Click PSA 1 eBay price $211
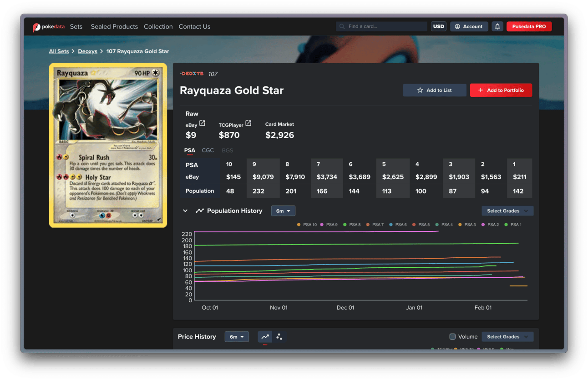 520,177
